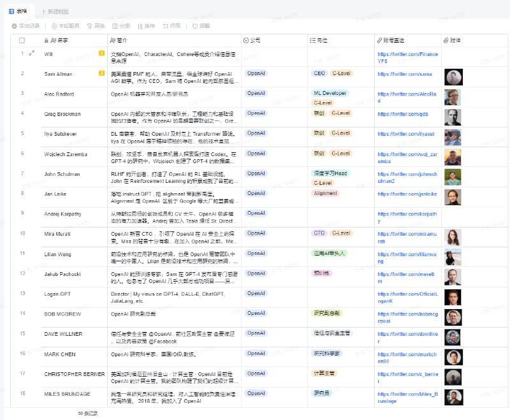Screen dimensions: 510x420
Task: Click the yellow comment badge on Sam Altman
Action: 101,73
